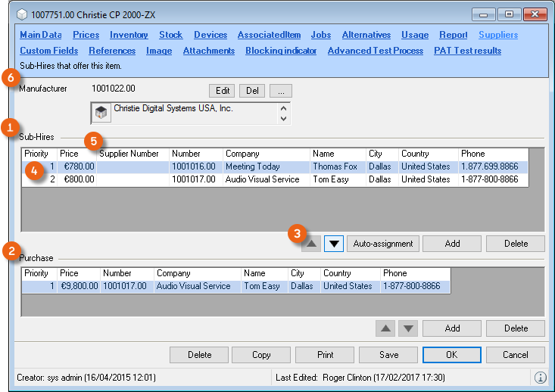
Task: Click the manufacturer company cube icon
Action: (x=100, y=112)
